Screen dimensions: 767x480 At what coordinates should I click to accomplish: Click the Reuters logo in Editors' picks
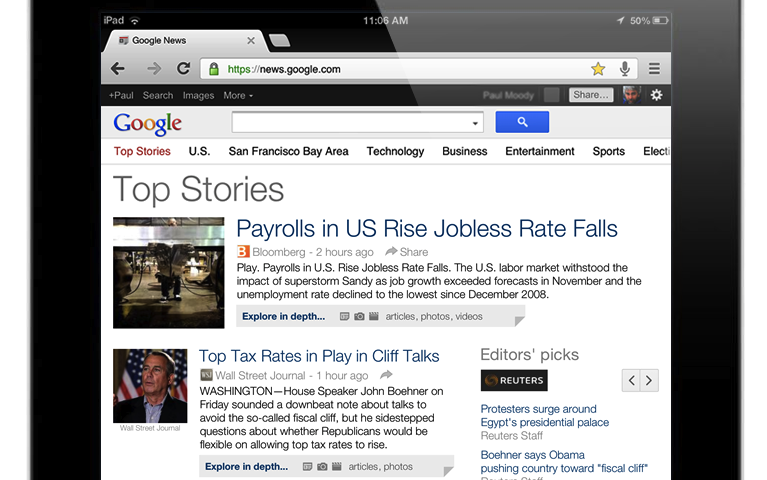coord(514,380)
